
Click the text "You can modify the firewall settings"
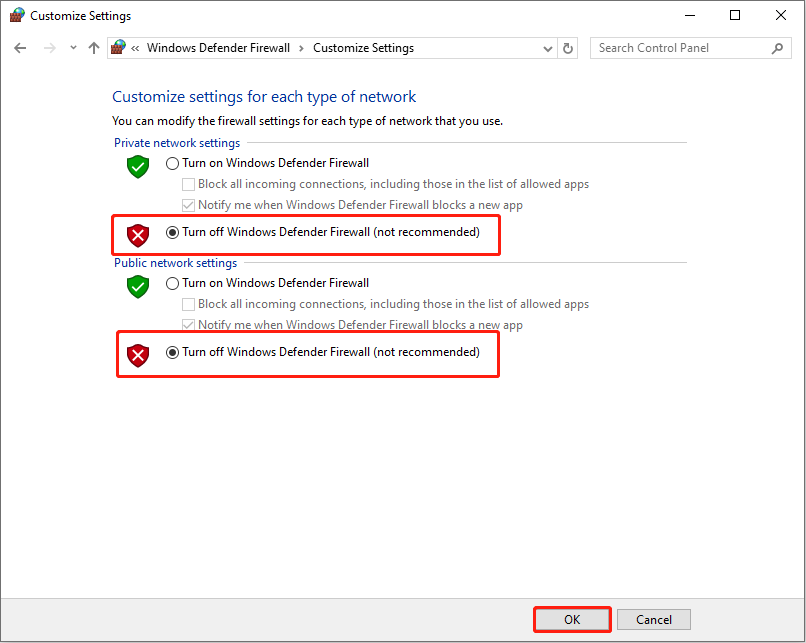click(x=206, y=121)
